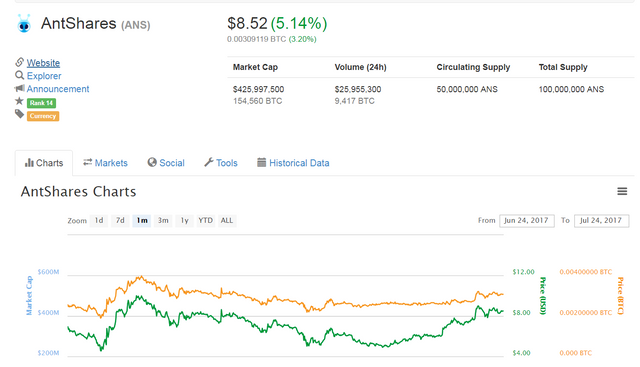Click the 50,000,000 ANS circulating supply

467,89
